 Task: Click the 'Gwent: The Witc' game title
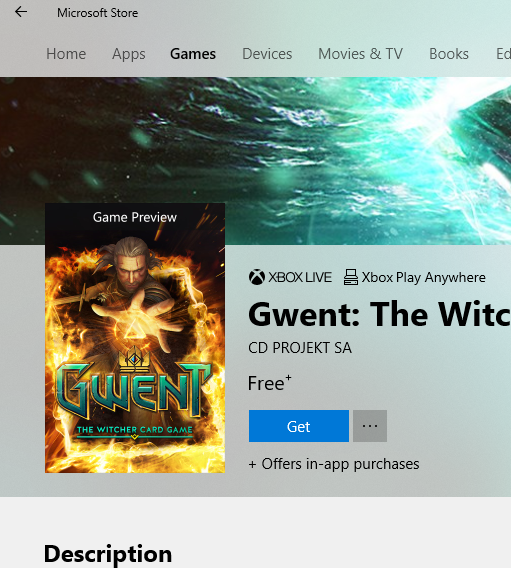pos(380,314)
